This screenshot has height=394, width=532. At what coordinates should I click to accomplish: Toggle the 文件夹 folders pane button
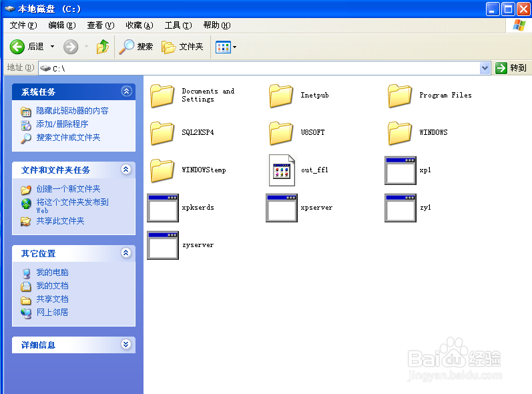coord(182,47)
